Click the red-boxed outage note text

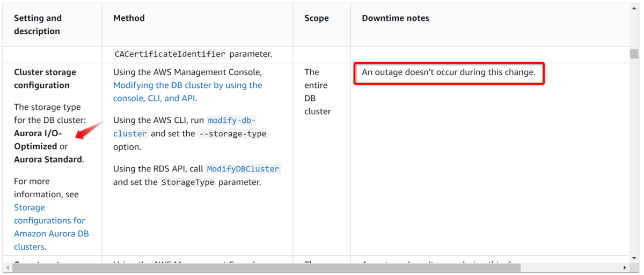(448, 72)
